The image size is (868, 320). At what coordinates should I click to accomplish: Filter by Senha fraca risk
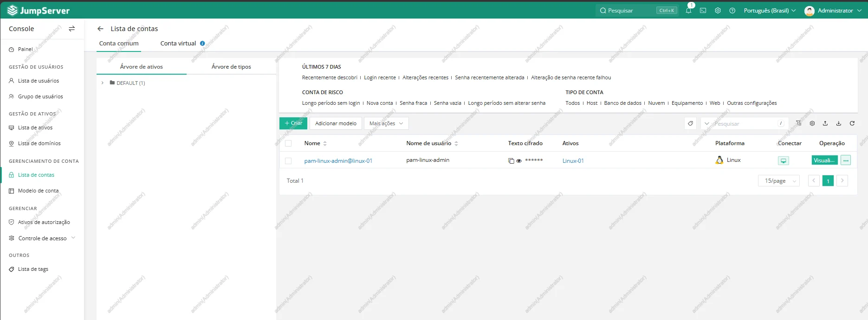(x=413, y=103)
